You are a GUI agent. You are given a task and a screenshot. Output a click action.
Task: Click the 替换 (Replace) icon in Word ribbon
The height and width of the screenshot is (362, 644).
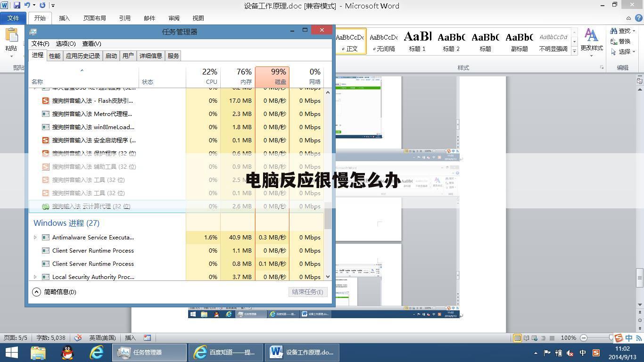click(x=613, y=41)
